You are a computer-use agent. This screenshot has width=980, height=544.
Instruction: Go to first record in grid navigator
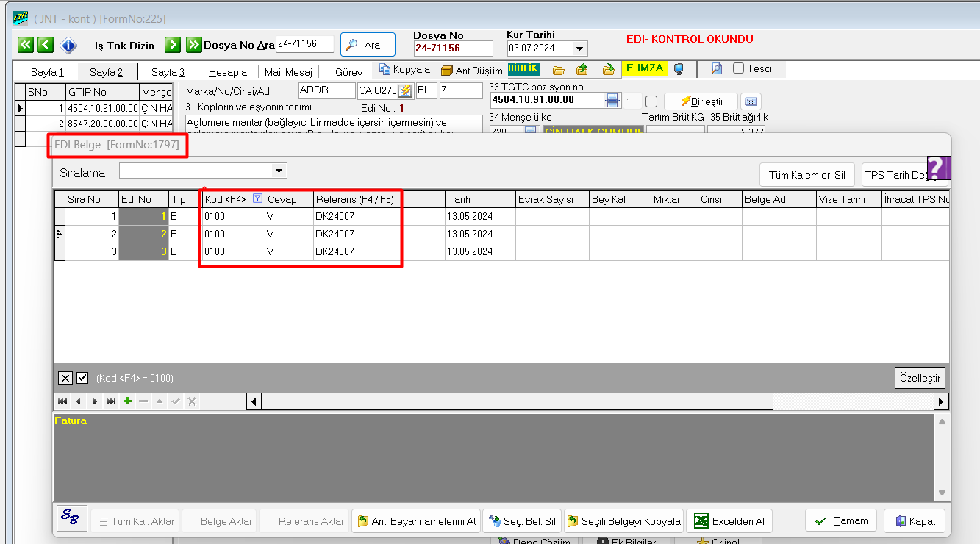pos(62,401)
